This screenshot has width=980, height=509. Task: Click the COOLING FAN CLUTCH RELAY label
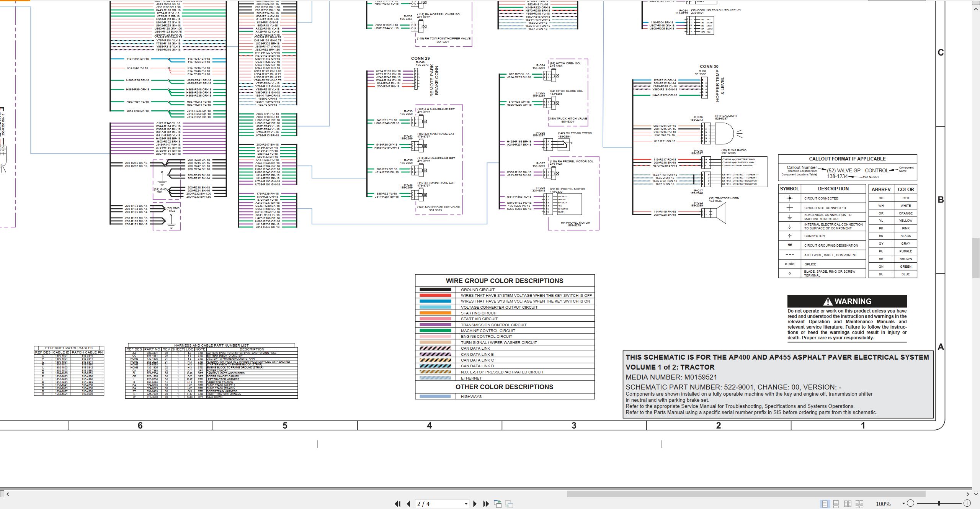coord(716,10)
